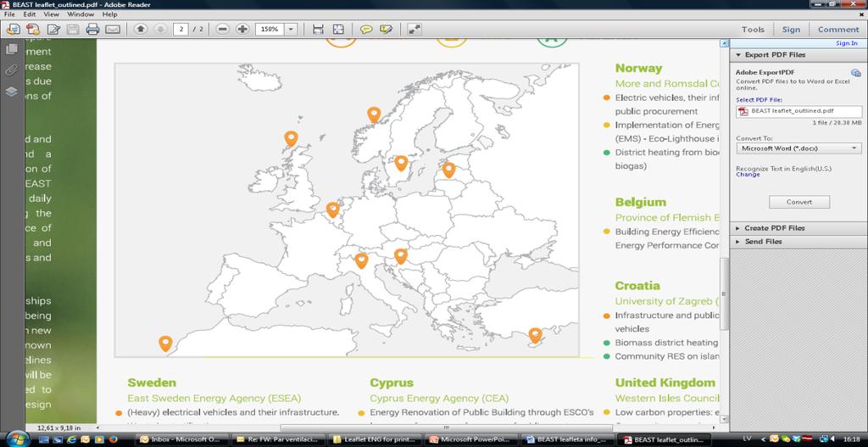The height and width of the screenshot is (447, 868).
Task: Open the Tools pane tab
Action: coord(753,30)
